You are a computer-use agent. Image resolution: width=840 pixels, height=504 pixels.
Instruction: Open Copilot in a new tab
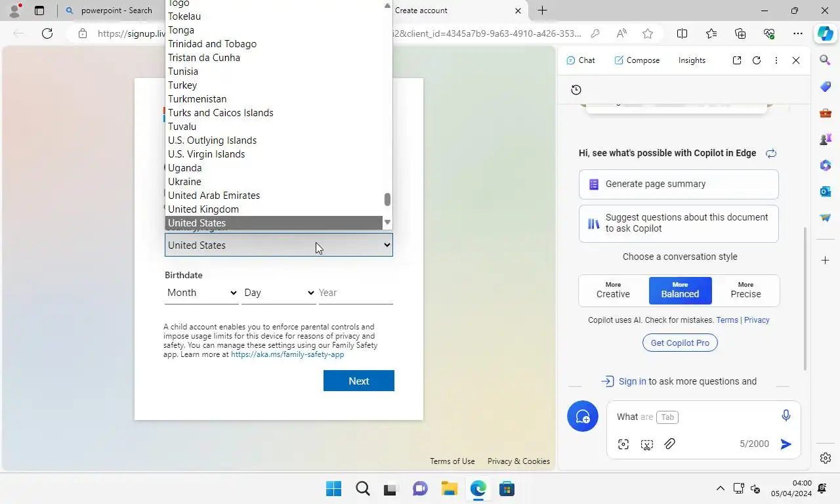tap(737, 60)
